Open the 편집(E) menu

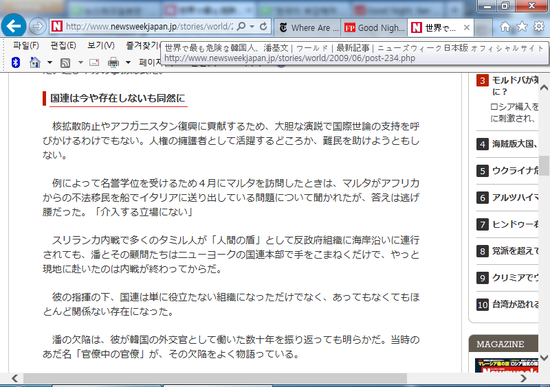click(x=63, y=45)
